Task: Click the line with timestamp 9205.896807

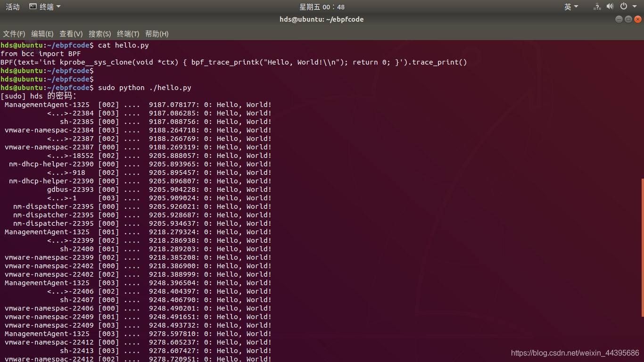Action: pos(140,181)
